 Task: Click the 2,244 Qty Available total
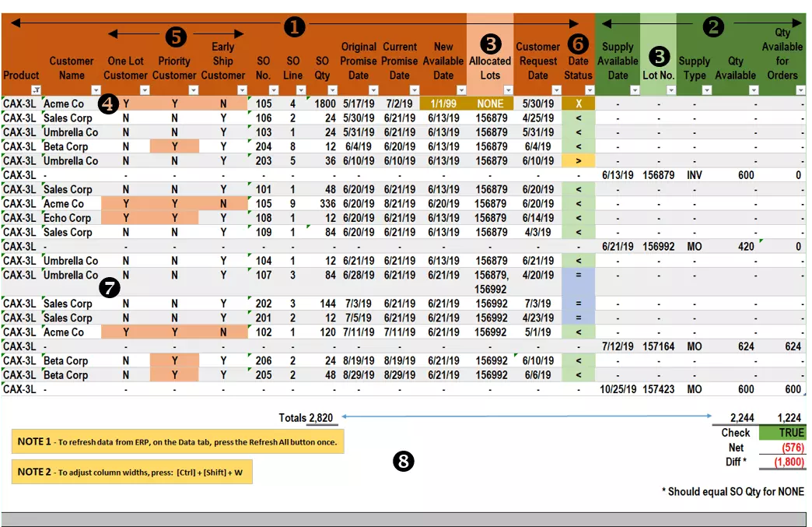[741, 418]
